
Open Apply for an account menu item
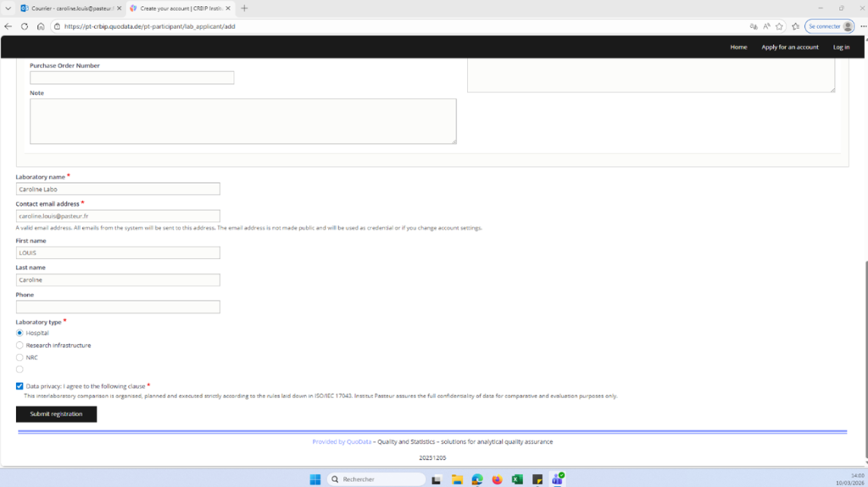coord(790,47)
